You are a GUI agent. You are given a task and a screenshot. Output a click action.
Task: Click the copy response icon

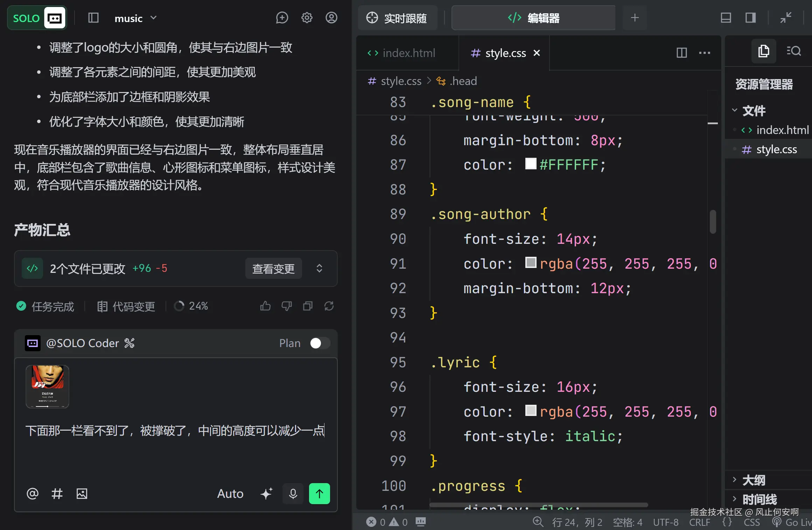(308, 306)
